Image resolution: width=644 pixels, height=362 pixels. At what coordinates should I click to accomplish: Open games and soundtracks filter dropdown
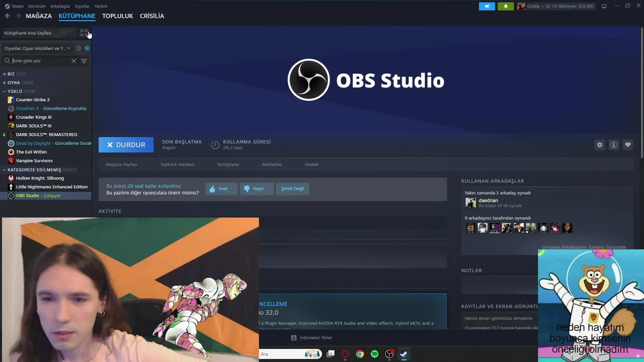point(37,48)
